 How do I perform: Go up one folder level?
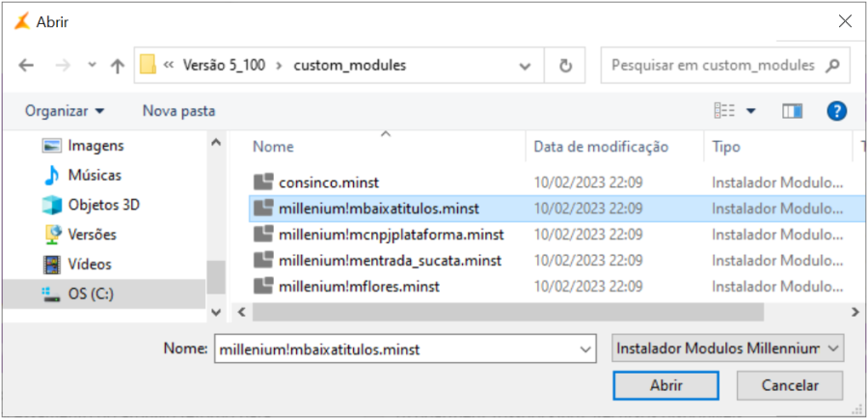tap(118, 66)
